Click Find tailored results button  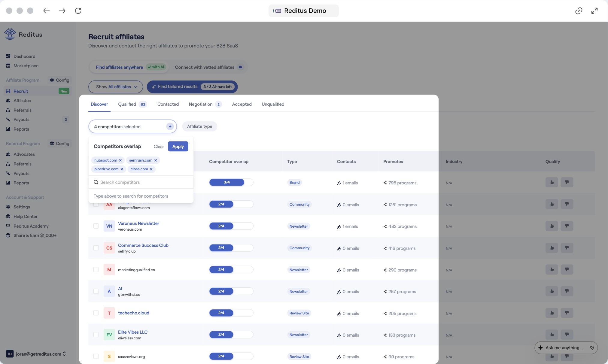coord(192,87)
